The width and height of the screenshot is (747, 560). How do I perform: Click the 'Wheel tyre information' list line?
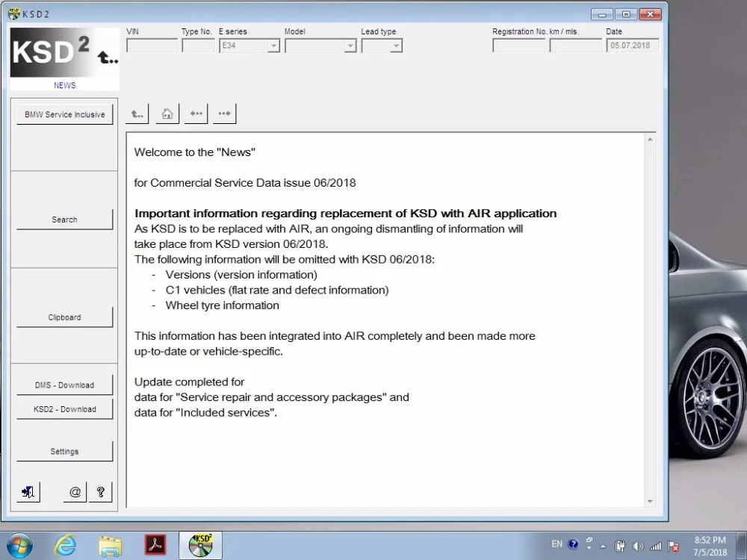pyautogui.click(x=222, y=305)
